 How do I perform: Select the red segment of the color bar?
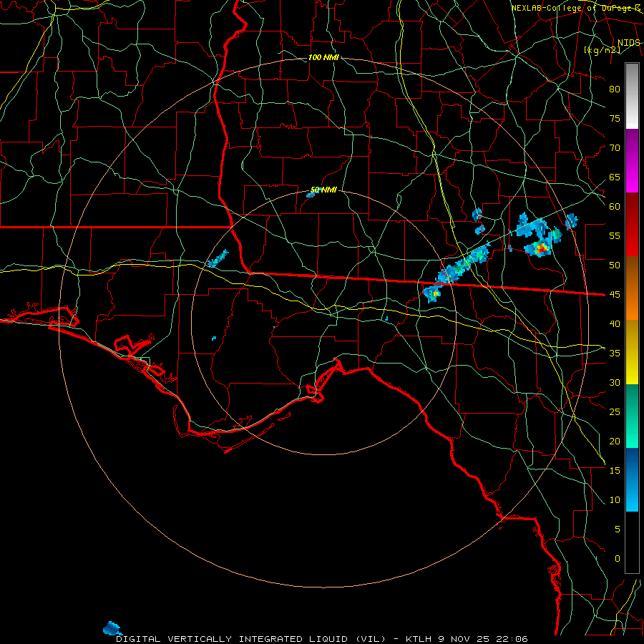tap(632, 224)
